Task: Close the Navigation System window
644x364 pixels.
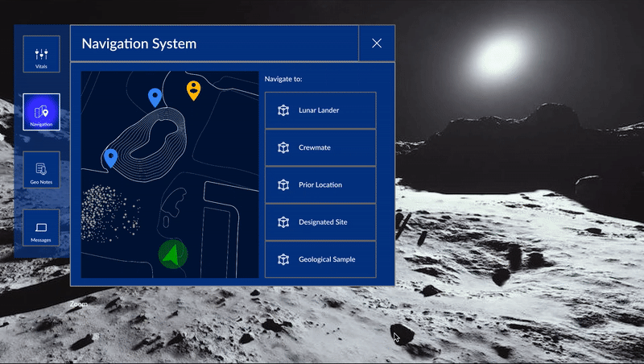Action: pyautogui.click(x=377, y=43)
